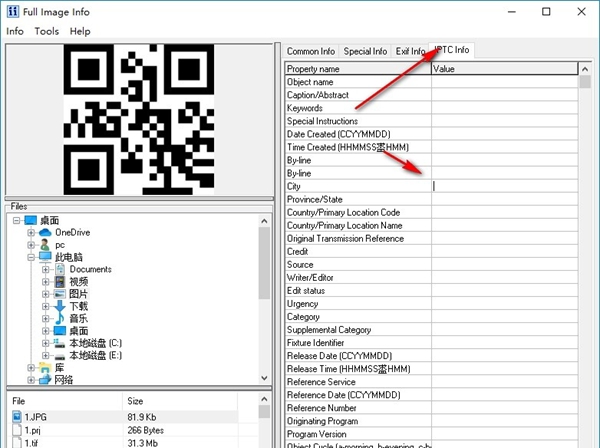
Task: Click the E: drive icon
Action: pyautogui.click(x=60, y=356)
